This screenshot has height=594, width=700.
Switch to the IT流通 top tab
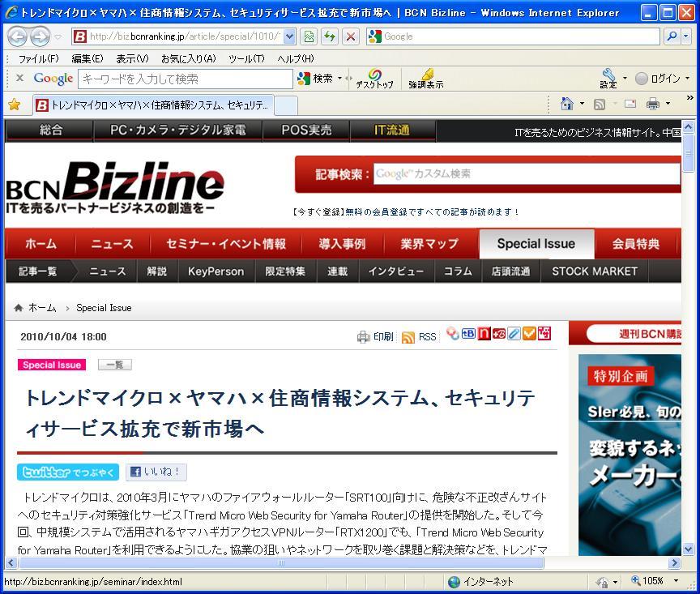click(392, 130)
